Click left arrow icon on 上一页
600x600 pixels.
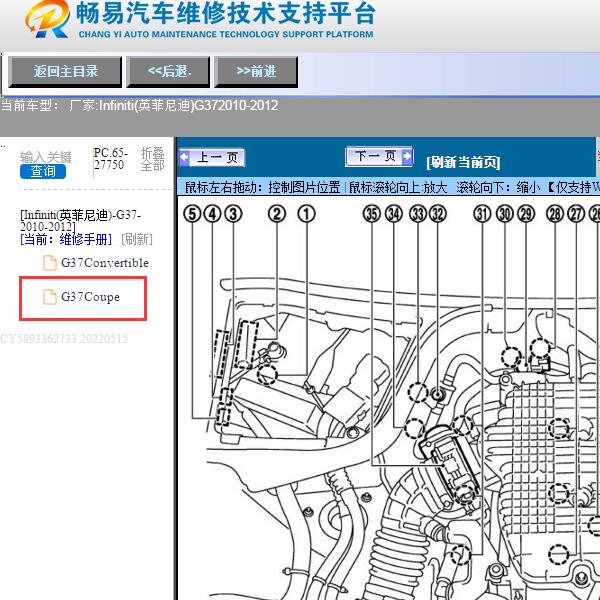pyautogui.click(x=184, y=157)
